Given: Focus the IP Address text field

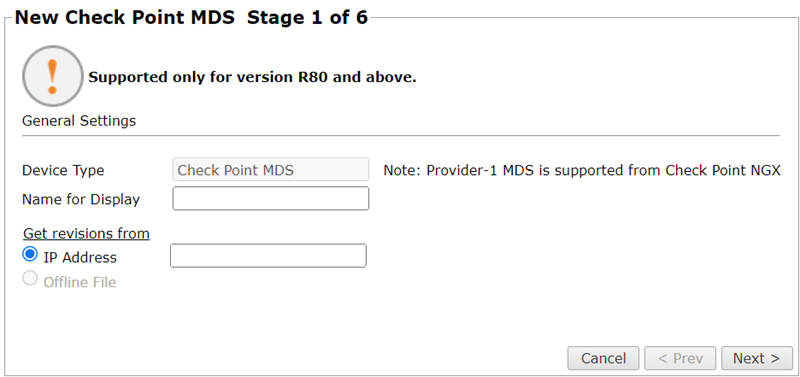Looking at the screenshot, I should point(268,256).
